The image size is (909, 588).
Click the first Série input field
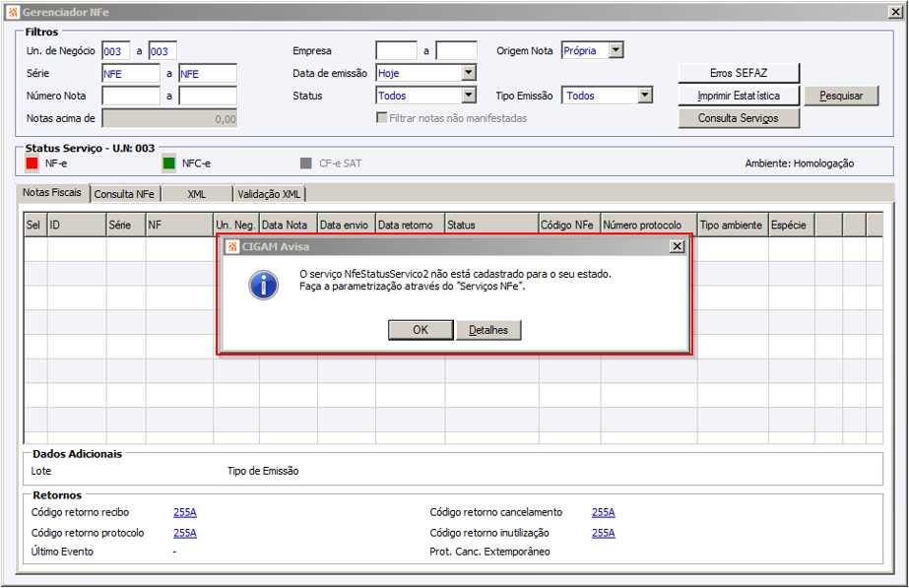click(x=131, y=74)
